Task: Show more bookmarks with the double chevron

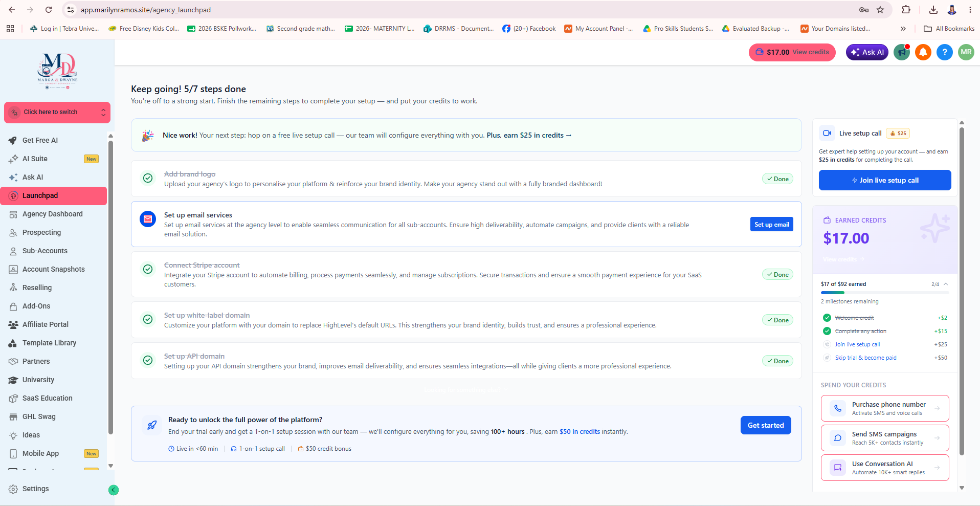Action: click(903, 29)
